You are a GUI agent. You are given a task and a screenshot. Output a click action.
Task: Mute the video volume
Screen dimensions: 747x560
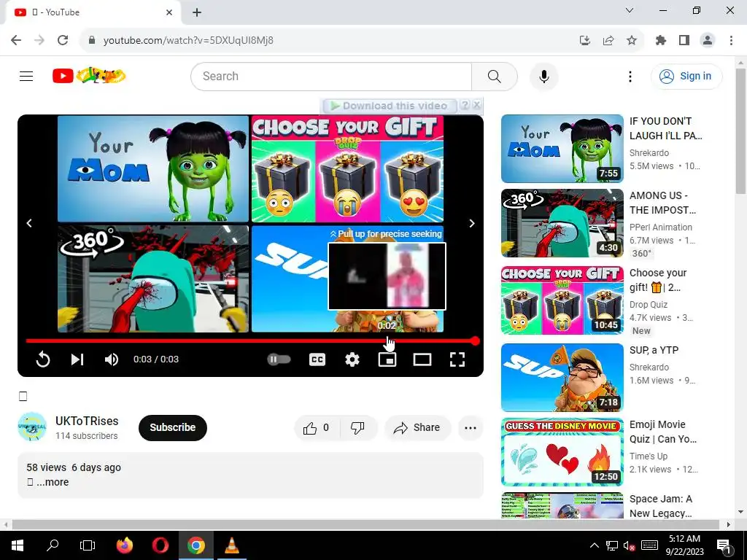click(112, 359)
